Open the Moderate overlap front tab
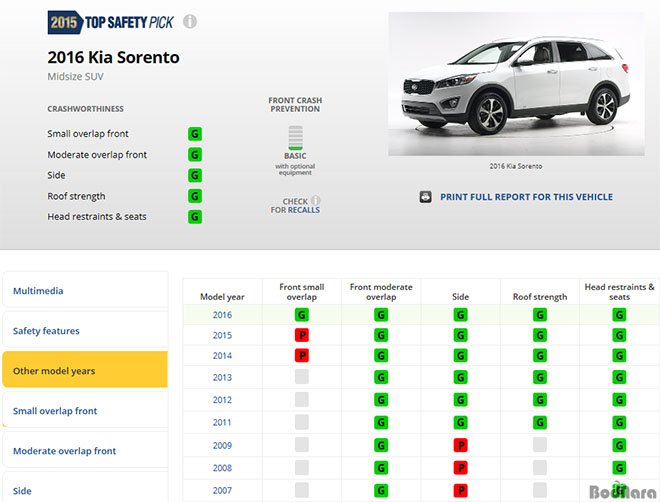The height and width of the screenshot is (502, 660). pyautogui.click(x=85, y=450)
